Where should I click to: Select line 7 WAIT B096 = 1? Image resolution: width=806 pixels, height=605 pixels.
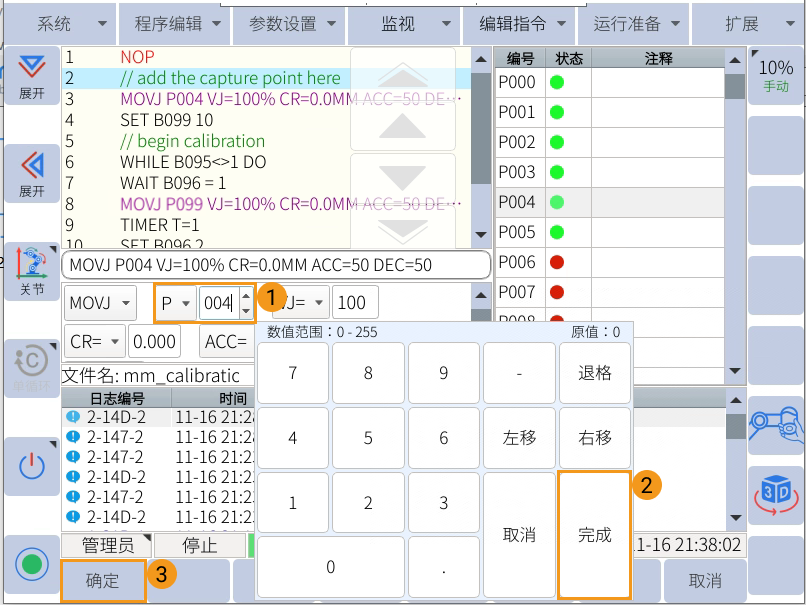pos(266,183)
